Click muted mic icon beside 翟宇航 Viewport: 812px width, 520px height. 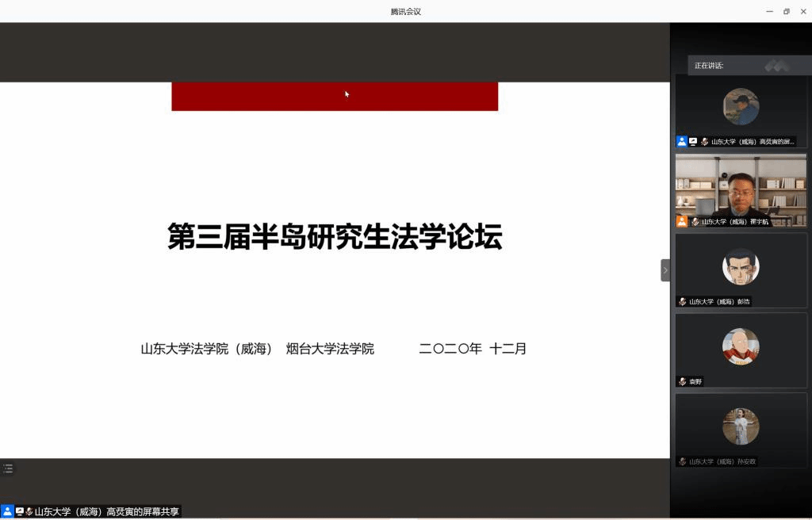tap(695, 222)
